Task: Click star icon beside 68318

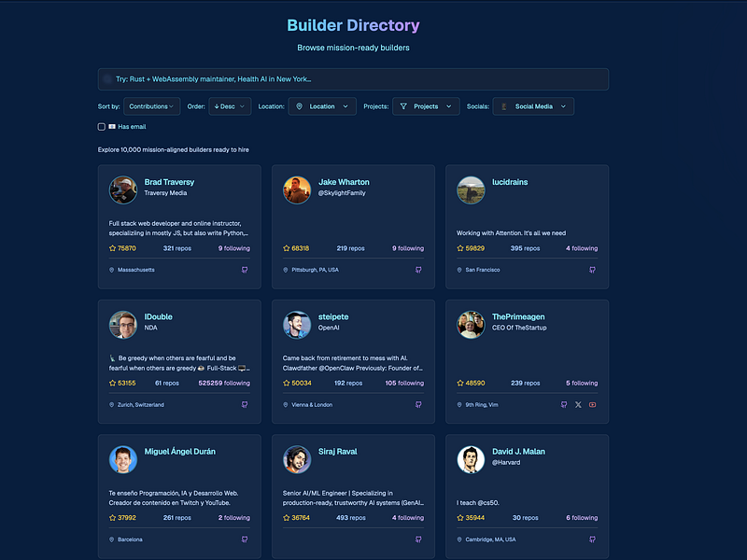Action: [x=287, y=248]
